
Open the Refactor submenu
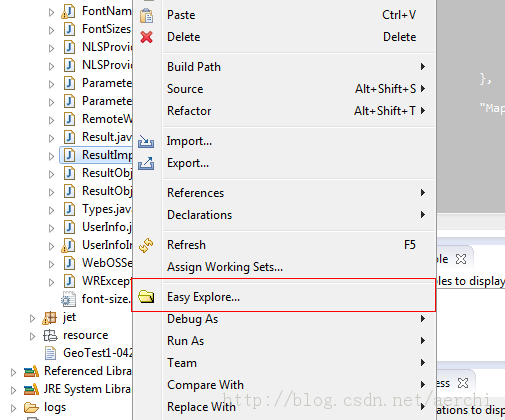(284, 111)
